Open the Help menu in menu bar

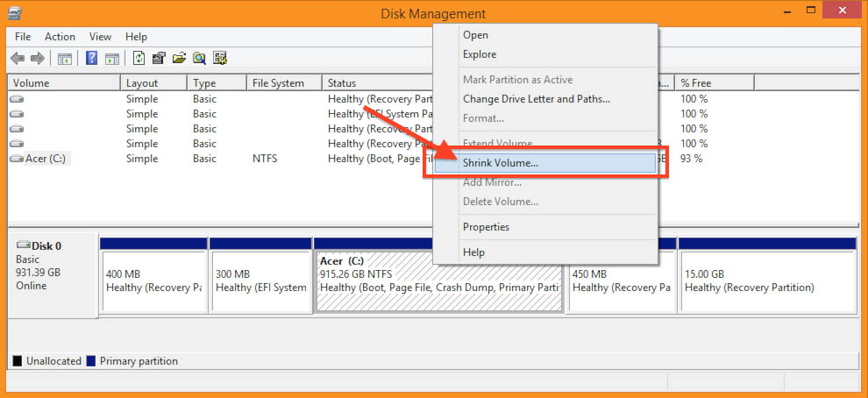pos(136,37)
